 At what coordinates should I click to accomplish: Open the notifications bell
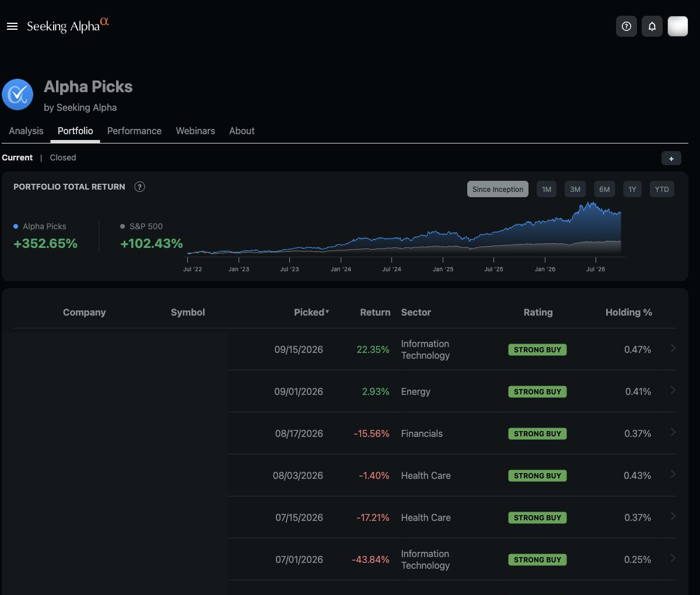(x=652, y=26)
